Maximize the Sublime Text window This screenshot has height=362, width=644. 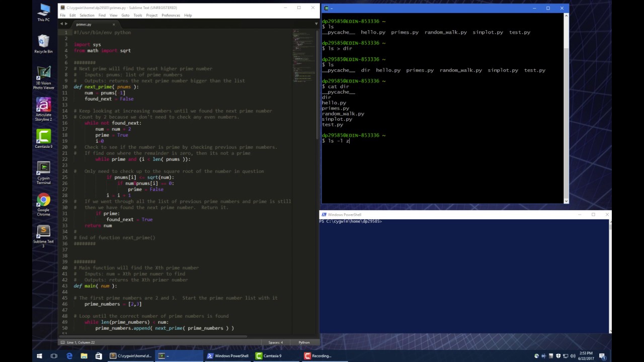(x=299, y=8)
